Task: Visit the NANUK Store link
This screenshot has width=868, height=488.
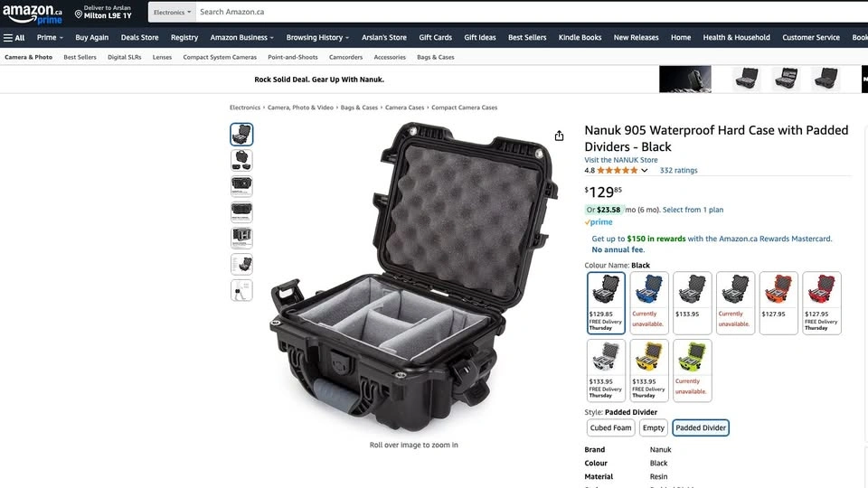Action: pyautogui.click(x=621, y=160)
